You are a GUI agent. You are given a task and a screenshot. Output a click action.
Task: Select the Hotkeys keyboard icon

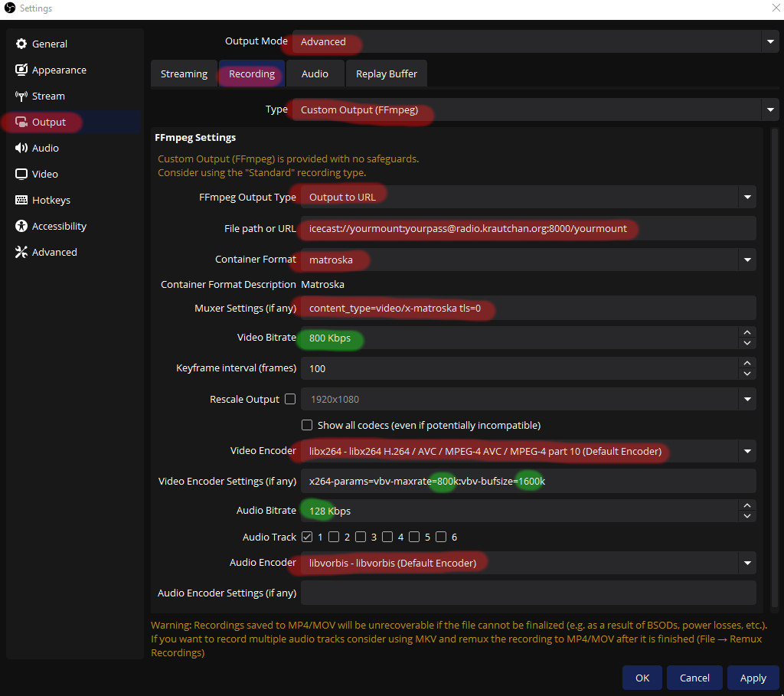pyautogui.click(x=21, y=200)
